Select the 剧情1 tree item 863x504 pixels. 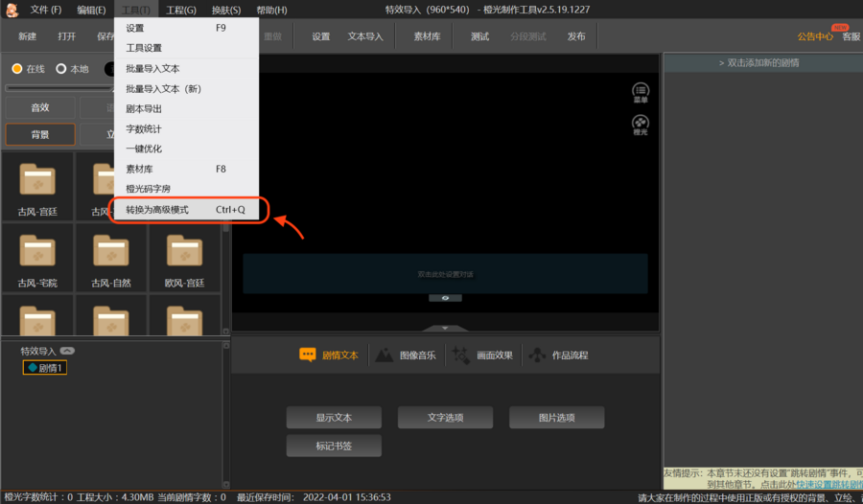point(45,368)
